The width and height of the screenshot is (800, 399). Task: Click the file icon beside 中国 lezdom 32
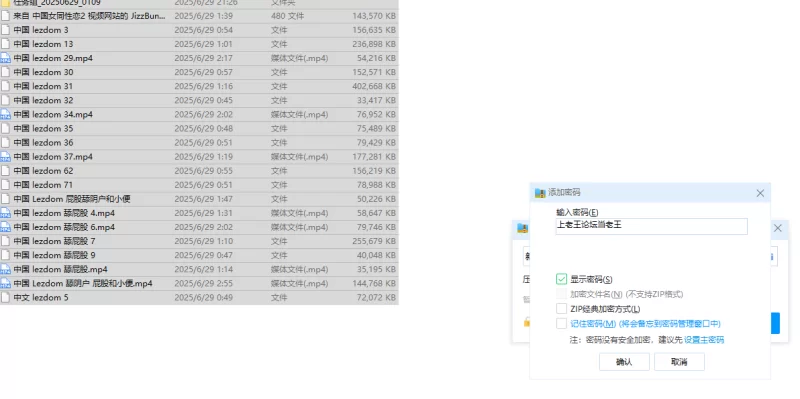click(x=5, y=100)
